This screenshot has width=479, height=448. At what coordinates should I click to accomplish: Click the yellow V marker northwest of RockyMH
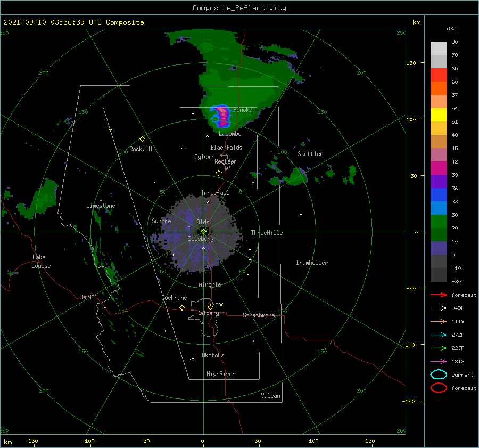click(x=111, y=130)
